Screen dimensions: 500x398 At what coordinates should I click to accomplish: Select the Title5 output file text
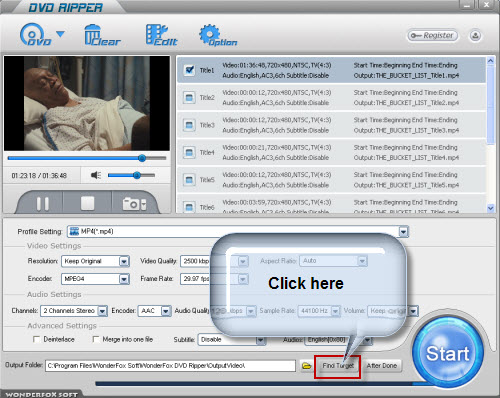[x=406, y=185]
